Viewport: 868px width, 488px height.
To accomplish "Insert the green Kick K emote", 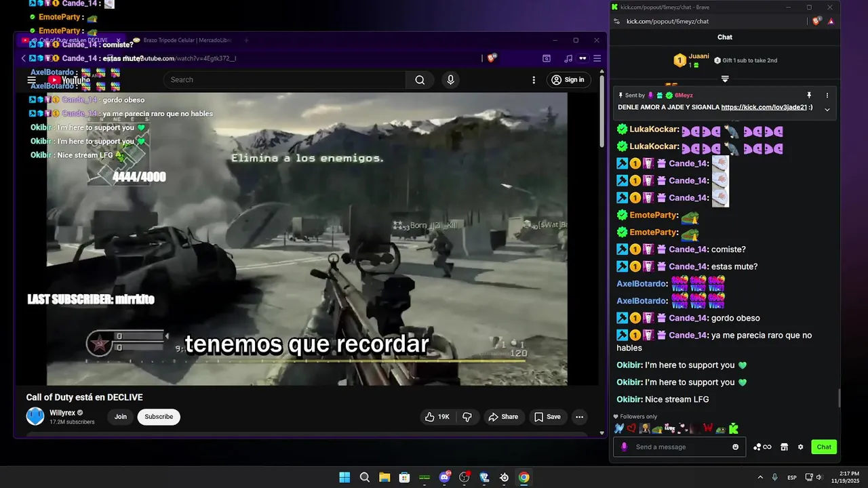I will (x=733, y=428).
